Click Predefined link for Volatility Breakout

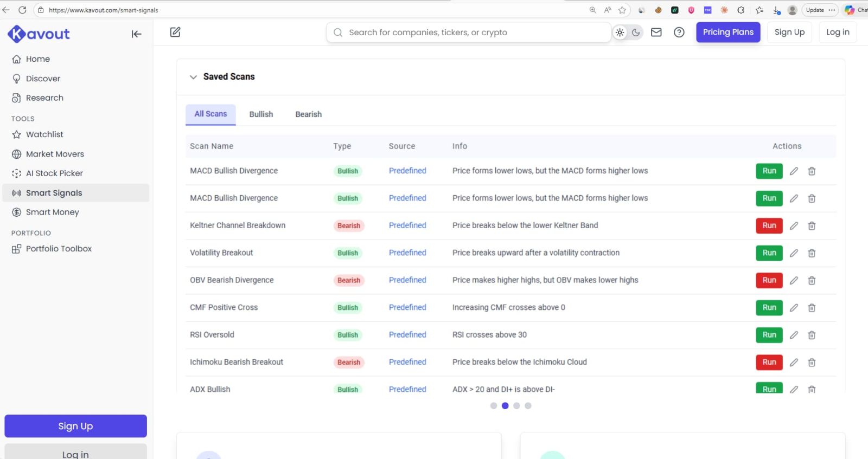[x=407, y=253]
